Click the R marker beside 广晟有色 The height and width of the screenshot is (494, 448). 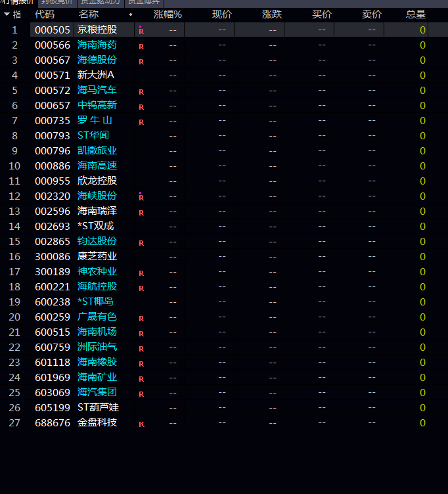[141, 319]
